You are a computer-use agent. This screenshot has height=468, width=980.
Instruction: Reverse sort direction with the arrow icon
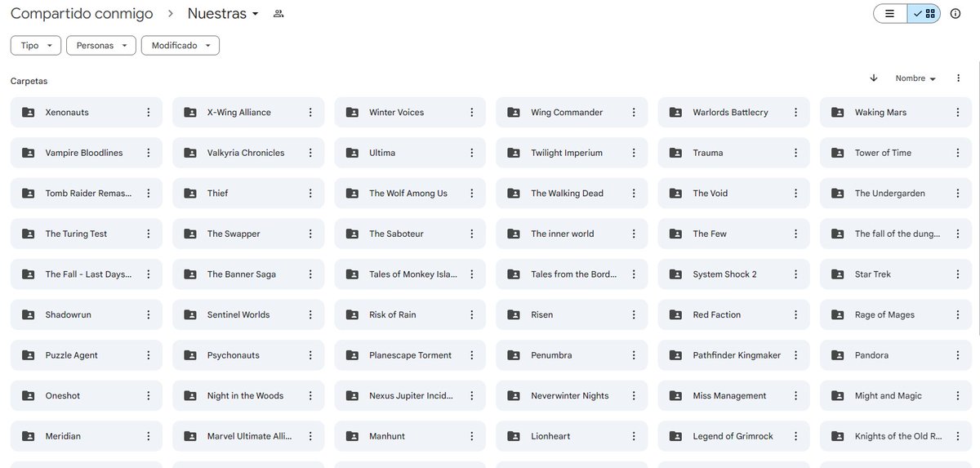[x=874, y=78]
